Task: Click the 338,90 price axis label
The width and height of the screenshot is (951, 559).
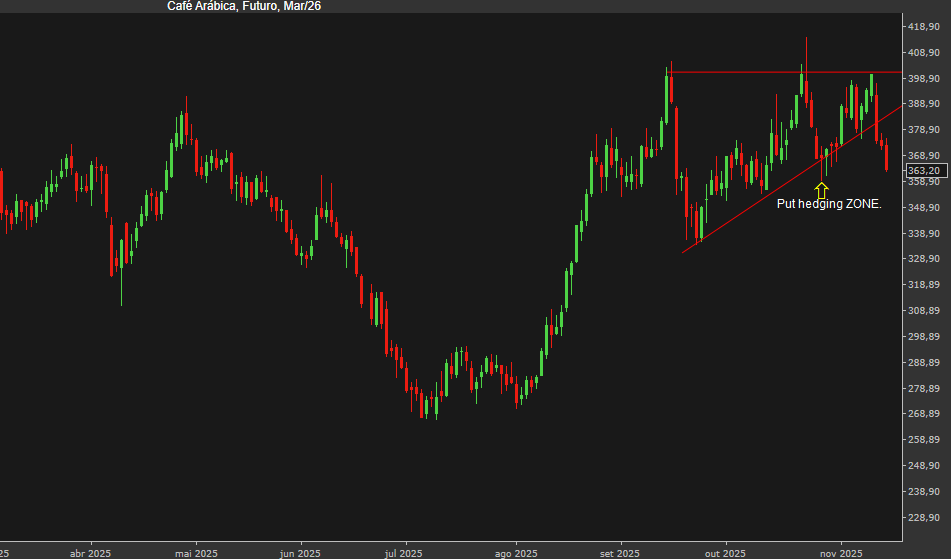Action: [x=924, y=233]
